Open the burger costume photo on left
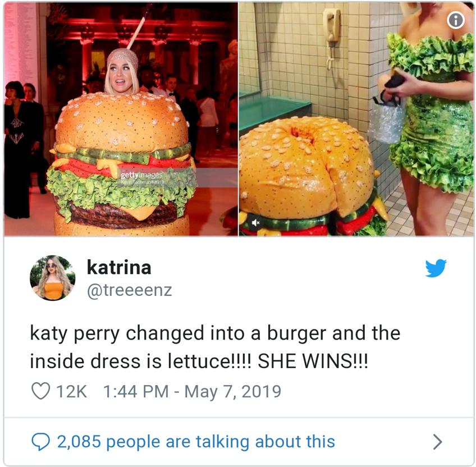The height and width of the screenshot is (467, 476). (121, 119)
